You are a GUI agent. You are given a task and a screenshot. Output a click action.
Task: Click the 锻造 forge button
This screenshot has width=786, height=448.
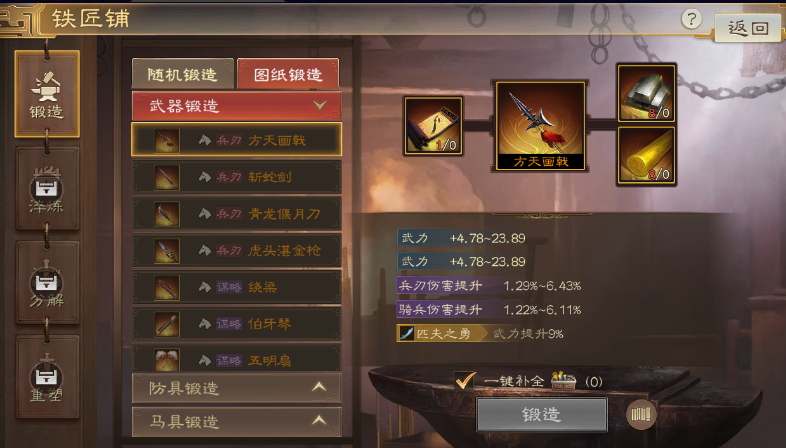click(542, 415)
